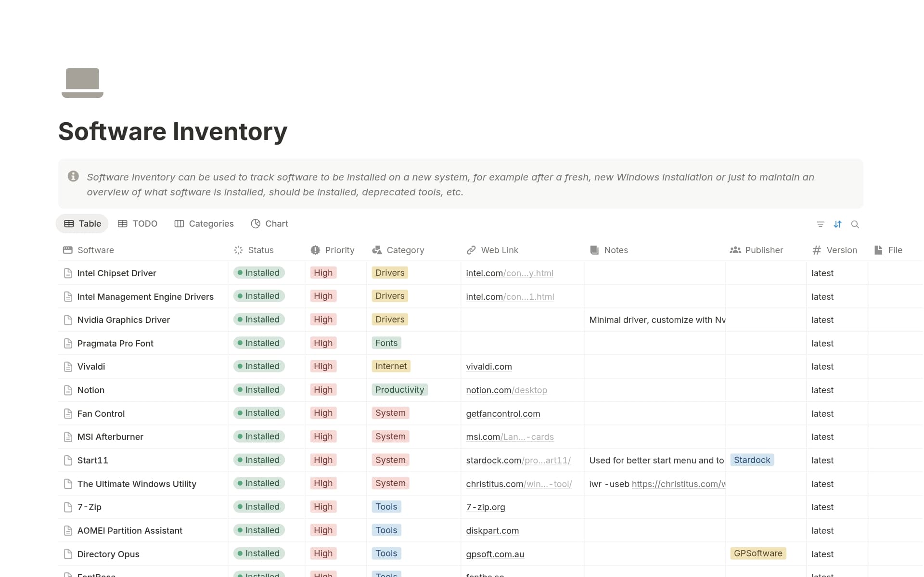
Task: Open the vivaldi.com link
Action: click(488, 366)
